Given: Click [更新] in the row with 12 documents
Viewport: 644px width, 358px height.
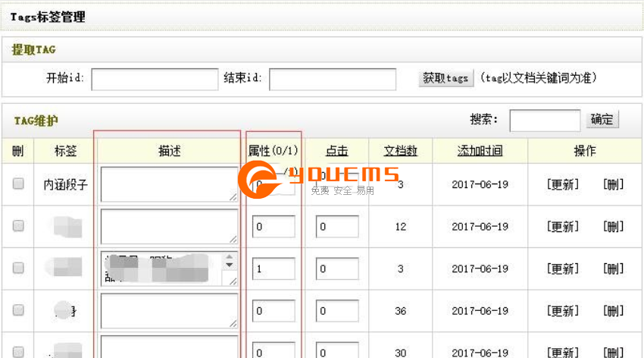Looking at the screenshot, I should pos(563,227).
